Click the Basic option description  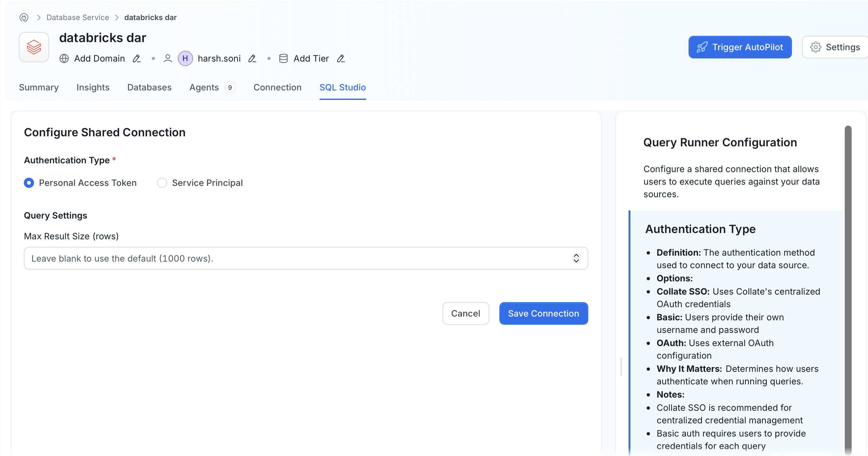pos(720,324)
